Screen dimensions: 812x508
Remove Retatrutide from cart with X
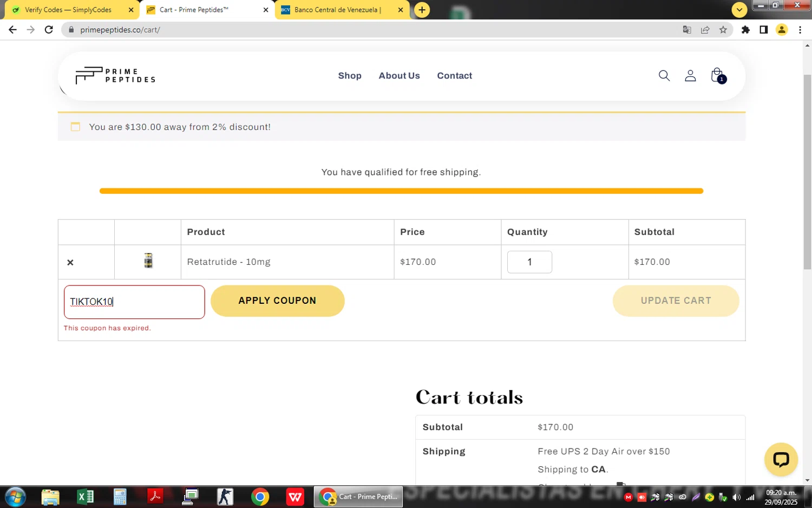70,263
